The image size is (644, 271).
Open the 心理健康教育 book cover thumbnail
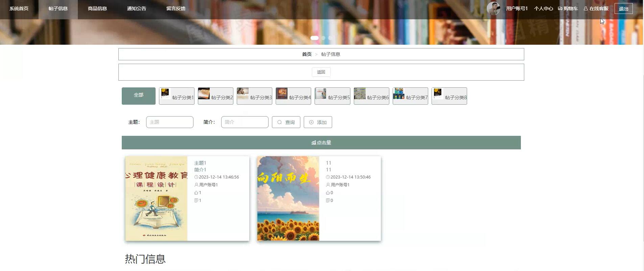156,199
